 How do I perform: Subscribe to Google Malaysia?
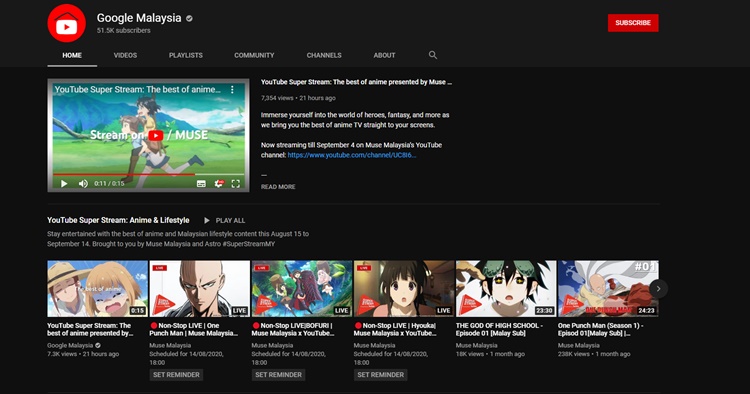coord(633,23)
